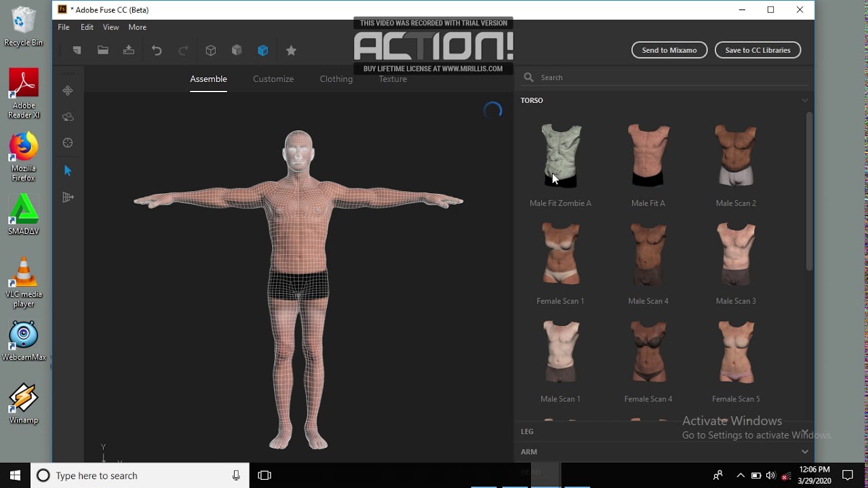The width and height of the screenshot is (868, 488).
Task: Expand the LEG section
Action: tap(805, 431)
